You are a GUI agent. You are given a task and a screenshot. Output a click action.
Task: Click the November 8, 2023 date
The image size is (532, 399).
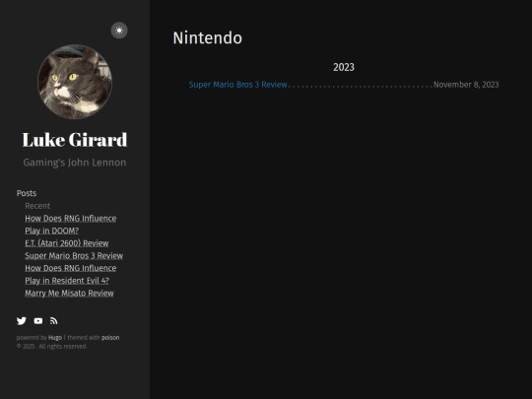(466, 85)
